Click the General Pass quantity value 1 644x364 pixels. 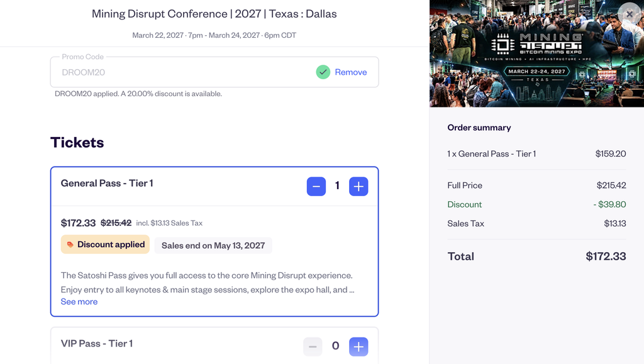click(x=337, y=186)
